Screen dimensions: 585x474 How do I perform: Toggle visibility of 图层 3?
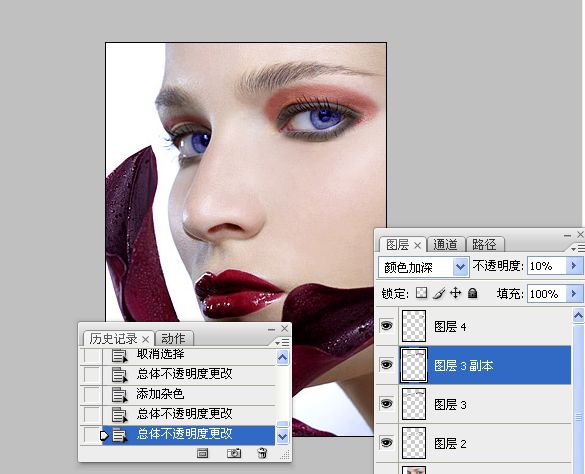click(x=387, y=403)
